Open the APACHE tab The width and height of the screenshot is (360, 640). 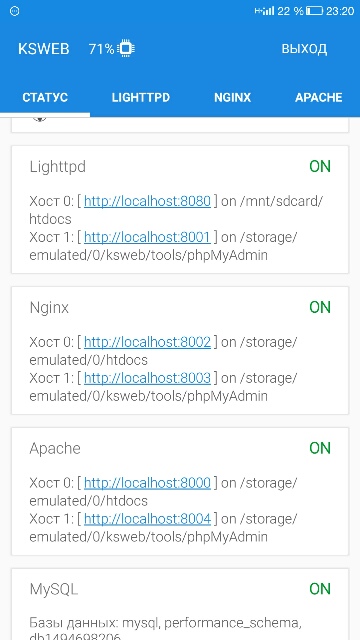(318, 98)
